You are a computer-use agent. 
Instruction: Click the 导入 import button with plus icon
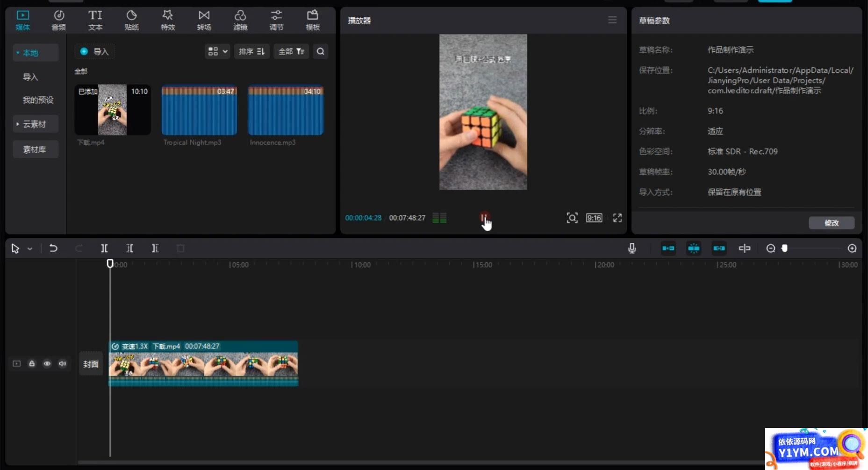click(x=95, y=51)
